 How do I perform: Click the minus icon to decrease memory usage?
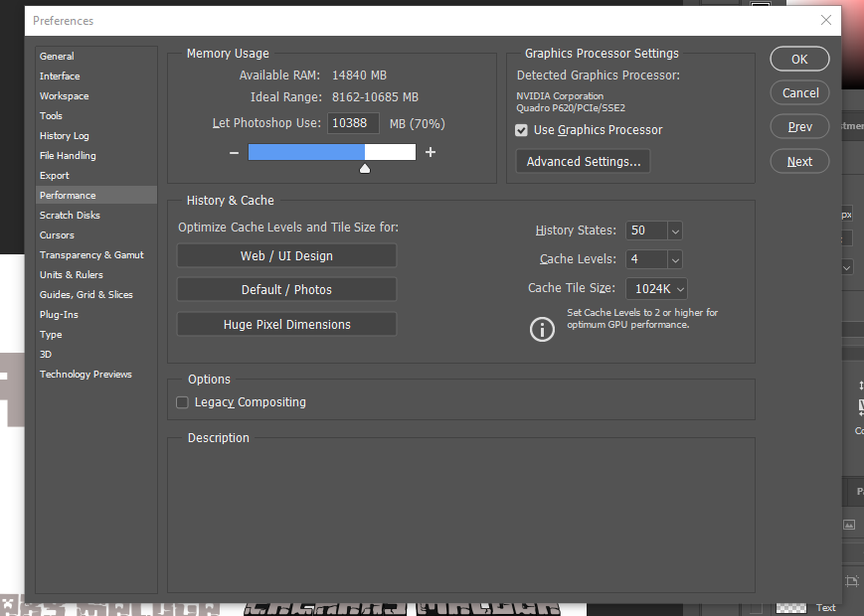234,152
